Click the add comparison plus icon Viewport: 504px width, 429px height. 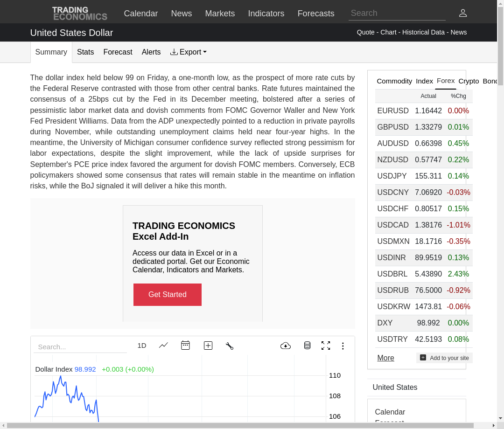point(208,346)
